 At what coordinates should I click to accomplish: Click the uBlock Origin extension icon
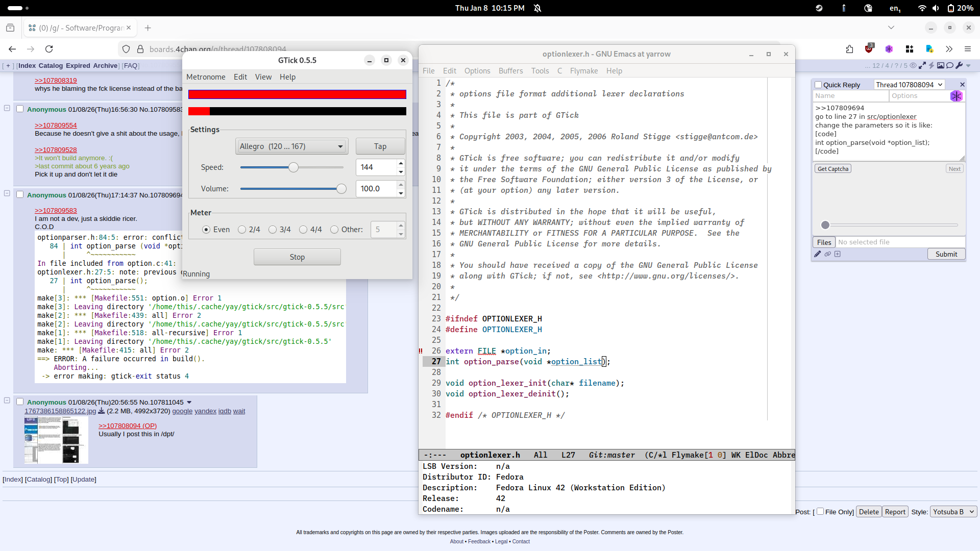[869, 49]
